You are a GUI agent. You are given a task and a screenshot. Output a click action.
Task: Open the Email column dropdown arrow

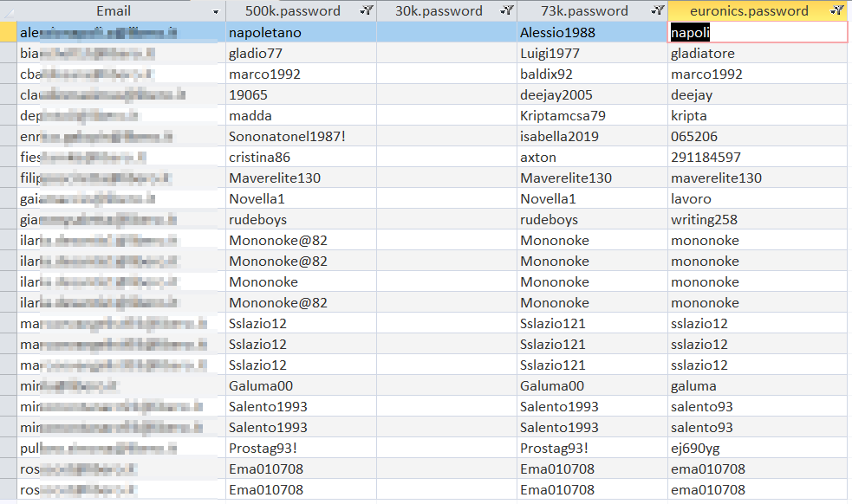coord(215,11)
